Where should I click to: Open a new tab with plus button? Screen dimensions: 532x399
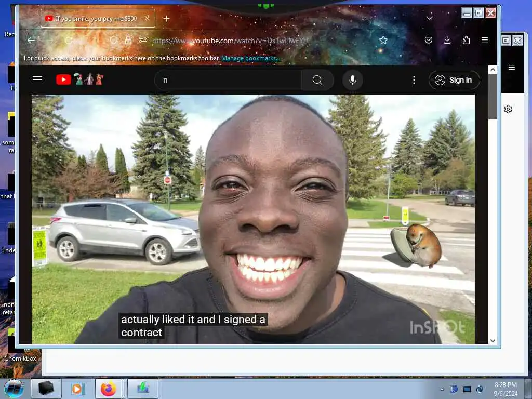coord(166,18)
